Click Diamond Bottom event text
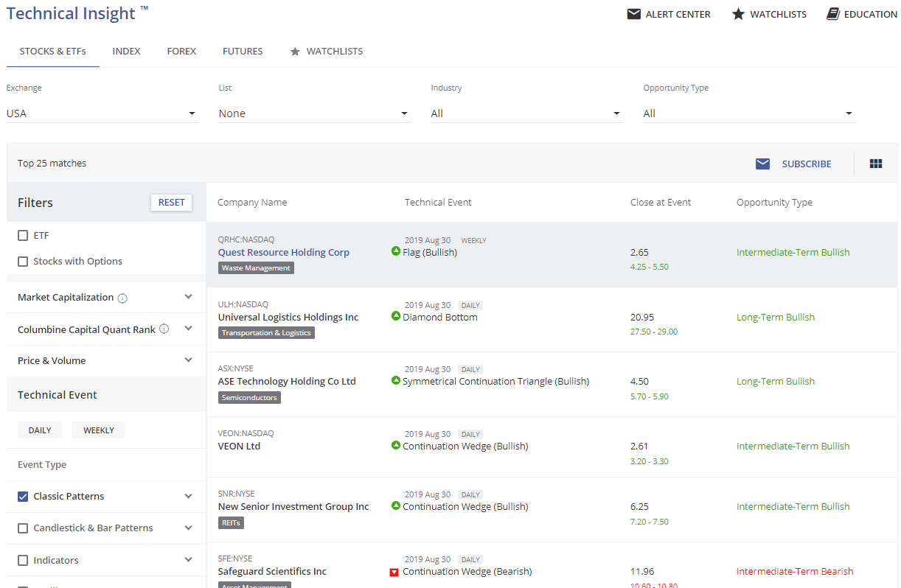 coord(440,317)
